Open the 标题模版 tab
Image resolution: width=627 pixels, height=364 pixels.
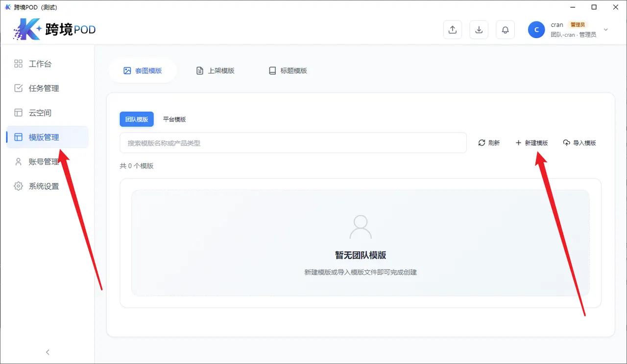[x=288, y=70]
